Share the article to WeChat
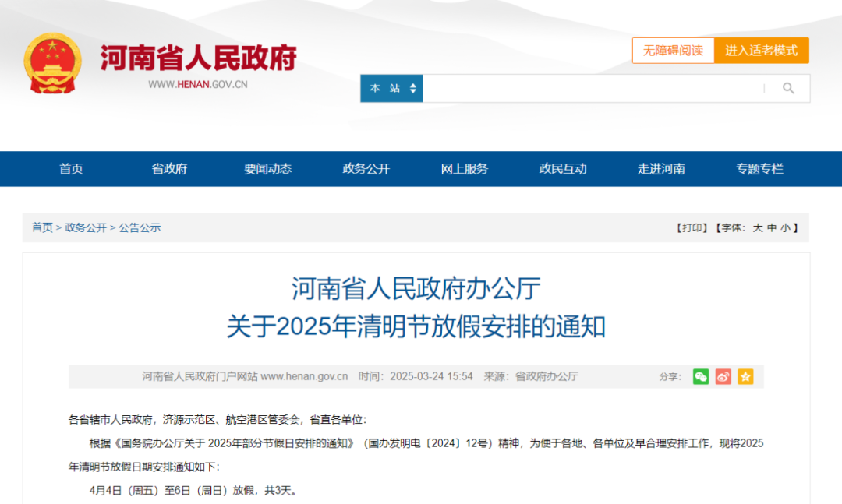 click(x=700, y=376)
